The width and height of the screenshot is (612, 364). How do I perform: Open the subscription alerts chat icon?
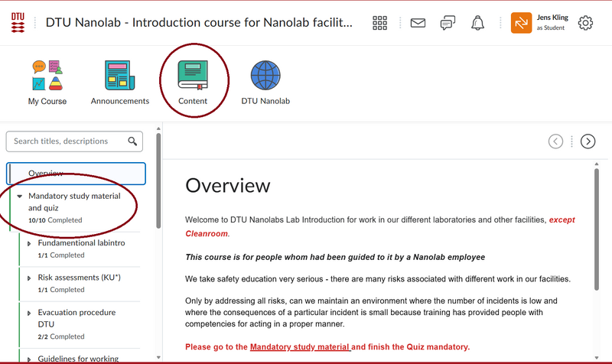[x=448, y=23]
